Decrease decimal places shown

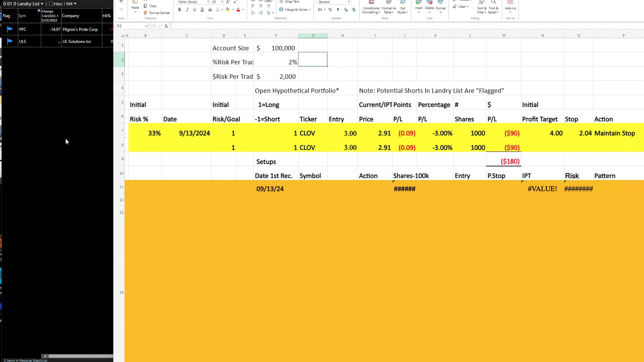coord(353,10)
